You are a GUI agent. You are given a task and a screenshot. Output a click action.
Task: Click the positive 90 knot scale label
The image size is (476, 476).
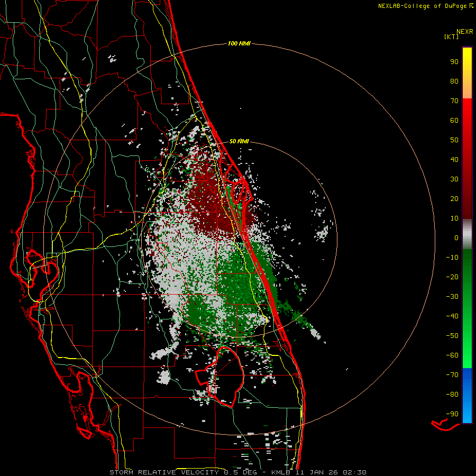coord(454,62)
